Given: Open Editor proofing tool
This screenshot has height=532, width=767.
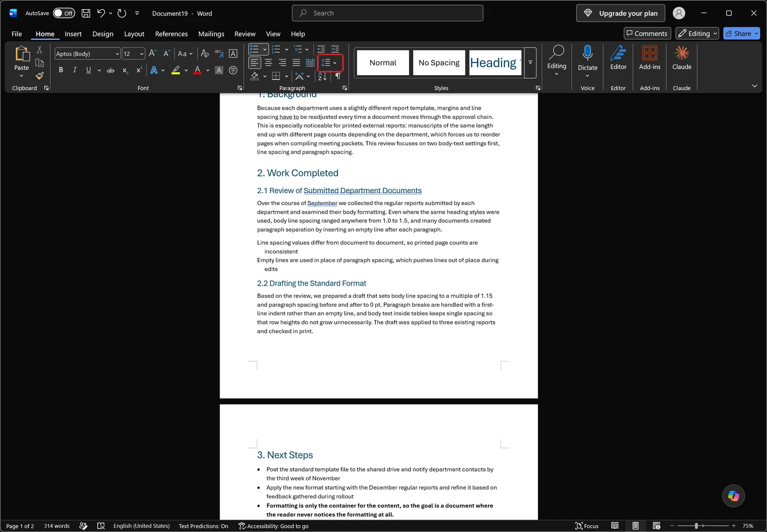Looking at the screenshot, I should click(618, 58).
